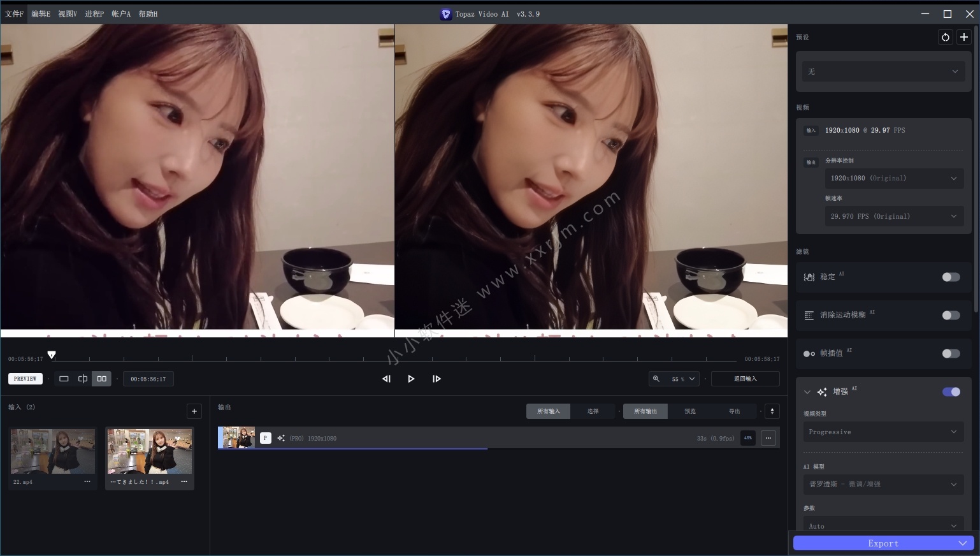The image size is (980, 556).
Task: Click the plus icon to add input video
Action: 194,411
